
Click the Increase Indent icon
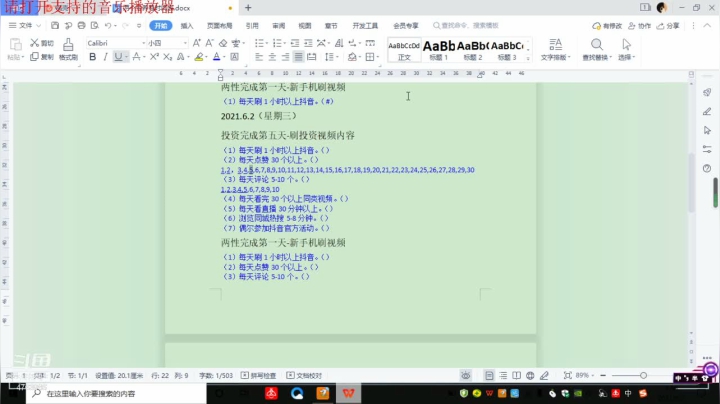pyautogui.click(x=308, y=43)
